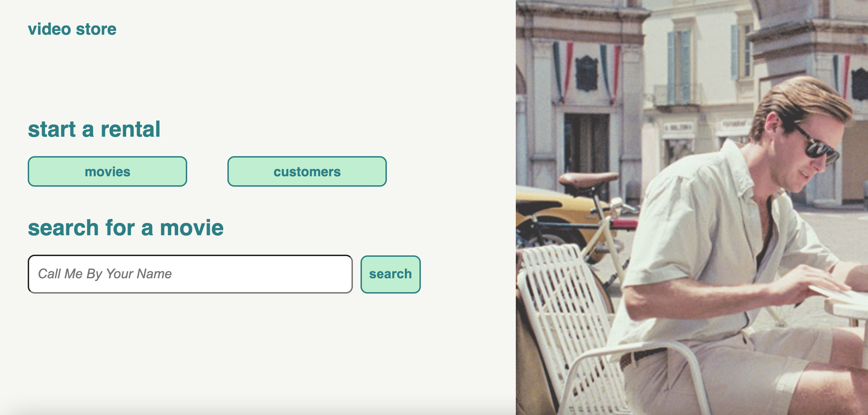This screenshot has height=415, width=868.
Task: Open the customers list
Action: coord(307,171)
